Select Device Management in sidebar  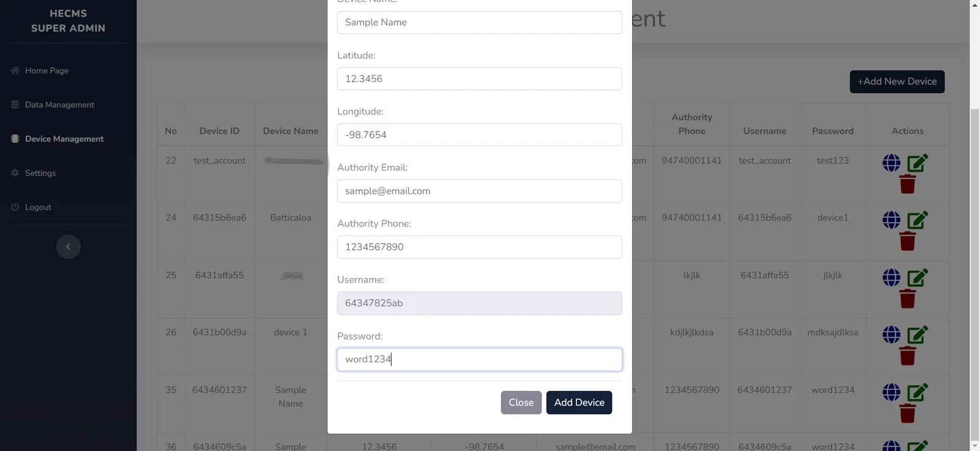coord(64,139)
